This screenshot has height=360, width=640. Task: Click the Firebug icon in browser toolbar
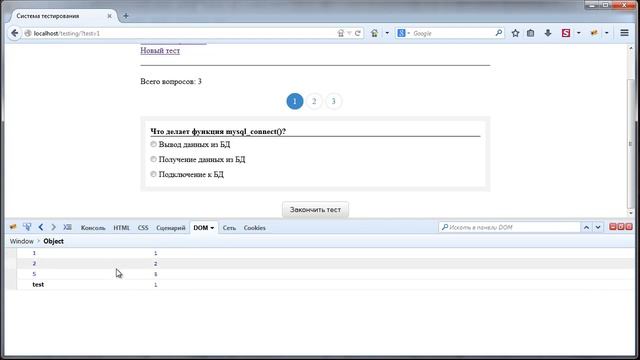pos(594,33)
